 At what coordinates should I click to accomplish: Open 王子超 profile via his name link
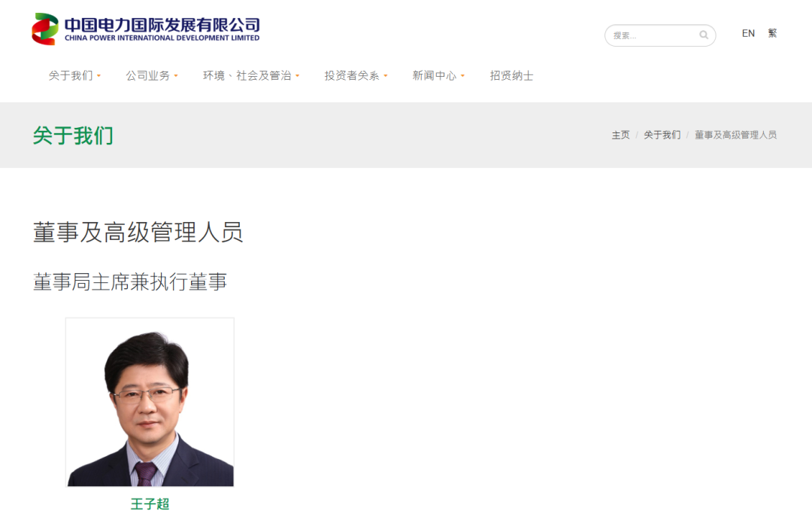[149, 504]
